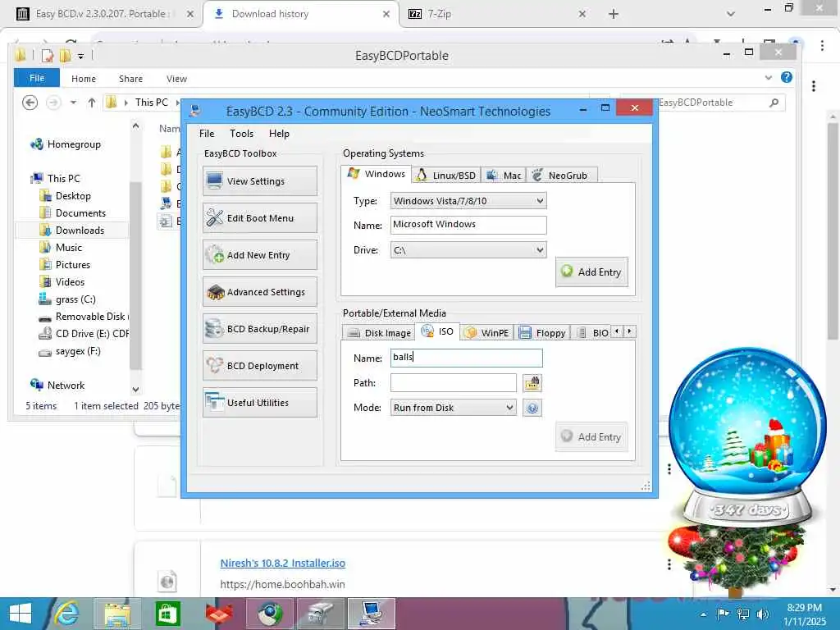Click Add Entry under Portable/External Media
Screen dimensions: 840x630
pyautogui.click(x=591, y=436)
